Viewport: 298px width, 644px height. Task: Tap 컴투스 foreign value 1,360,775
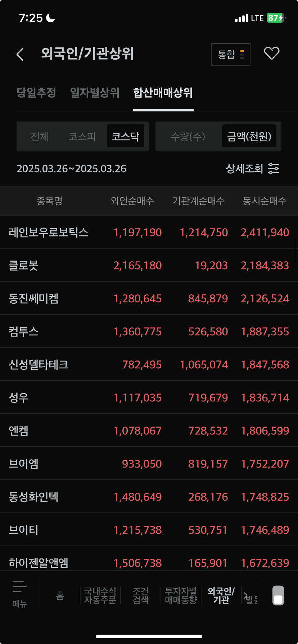pos(137,332)
